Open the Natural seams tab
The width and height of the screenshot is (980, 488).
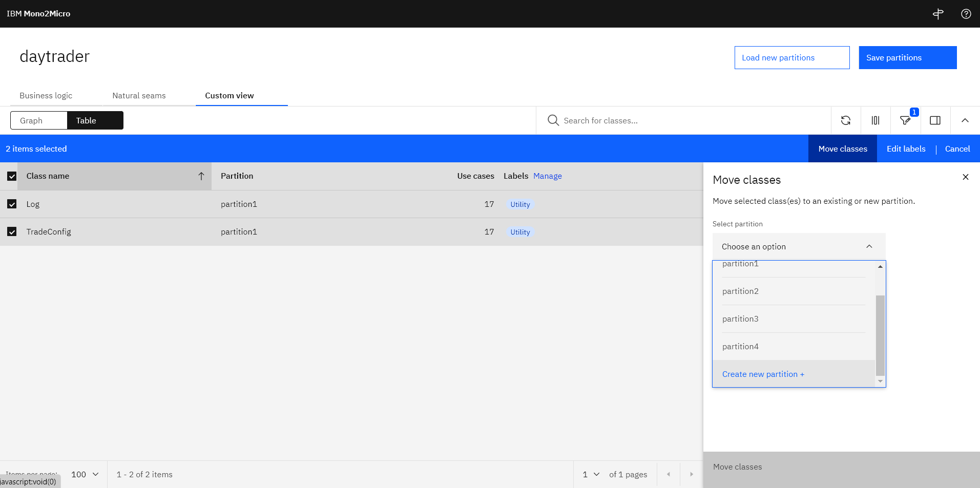[139, 95]
